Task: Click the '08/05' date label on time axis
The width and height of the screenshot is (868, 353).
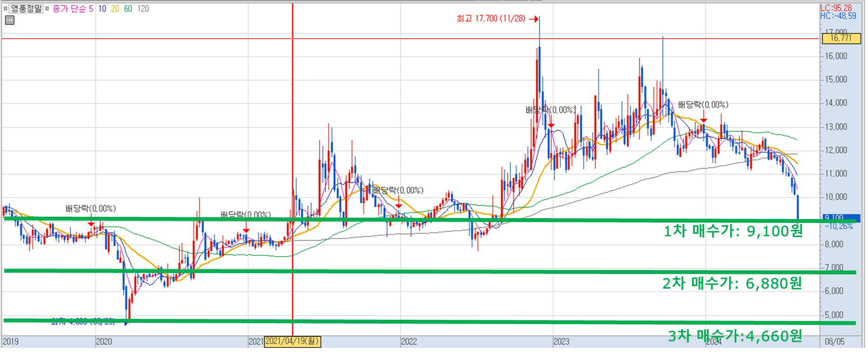Action: click(x=835, y=342)
